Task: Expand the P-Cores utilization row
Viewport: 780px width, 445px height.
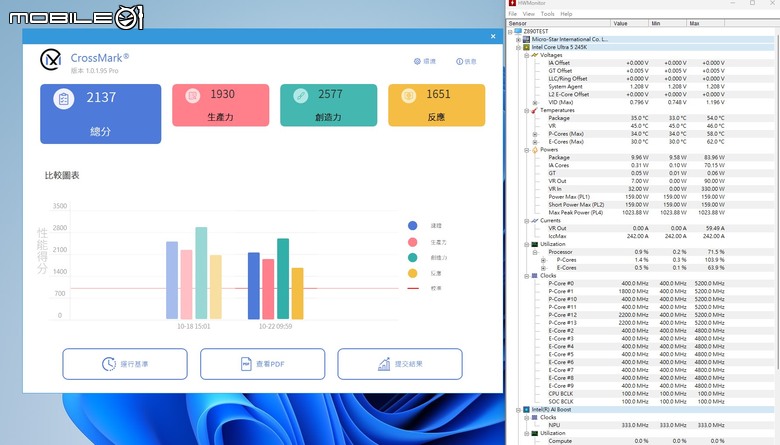Action: (x=543, y=260)
